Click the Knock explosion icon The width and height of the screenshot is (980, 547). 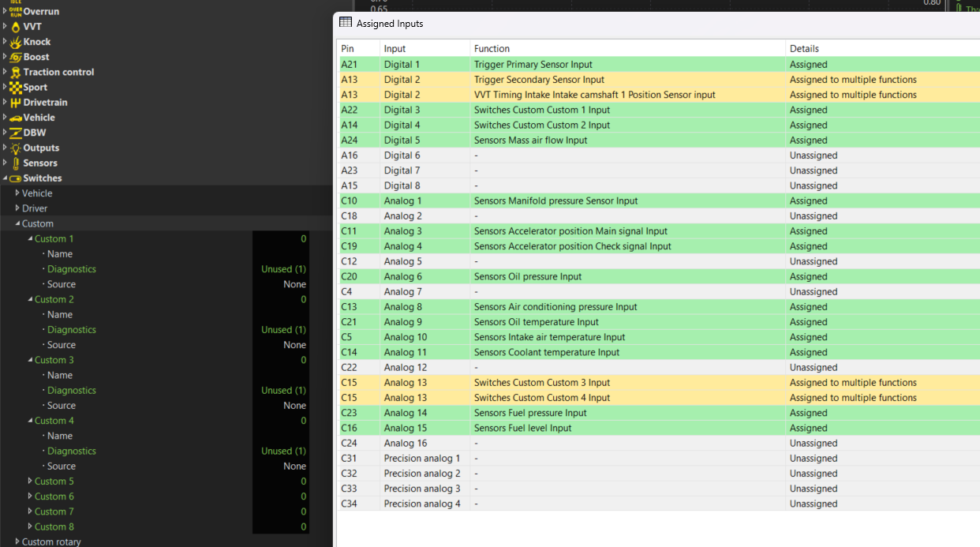[x=16, y=42]
